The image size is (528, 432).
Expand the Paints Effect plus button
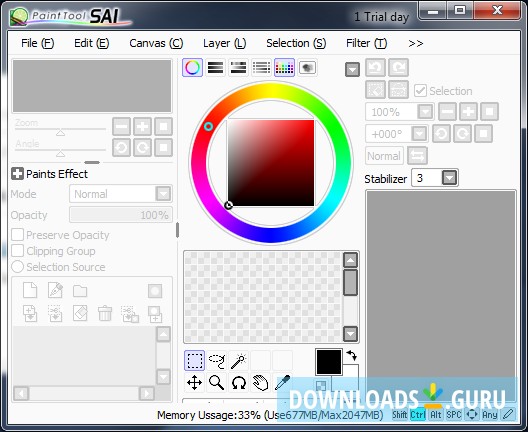pos(17,174)
